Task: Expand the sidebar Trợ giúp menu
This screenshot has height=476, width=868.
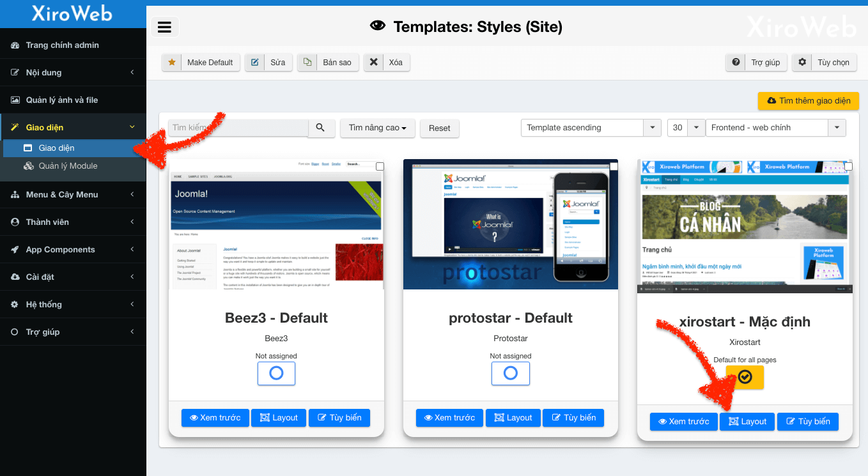Action: click(x=73, y=332)
